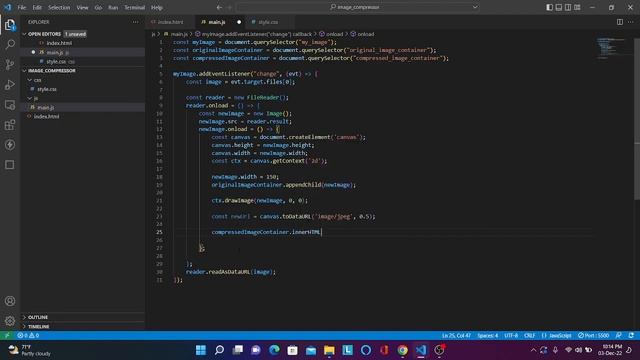Open Windows Start menu on taskbar
The image size is (640, 360).
(200, 350)
